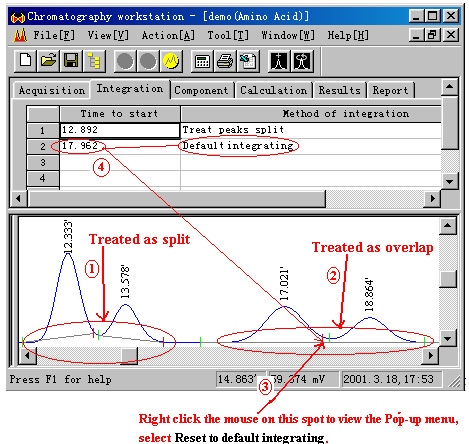The width and height of the screenshot is (469, 444).
Task: Select row 3 header in integration table
Action: [43, 163]
